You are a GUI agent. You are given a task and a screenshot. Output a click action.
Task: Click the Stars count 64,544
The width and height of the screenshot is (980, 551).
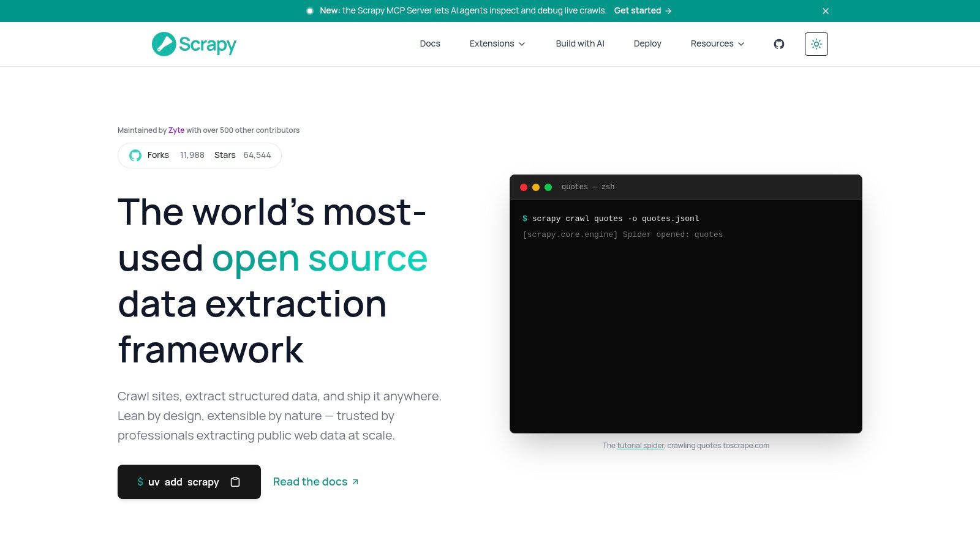[257, 156]
